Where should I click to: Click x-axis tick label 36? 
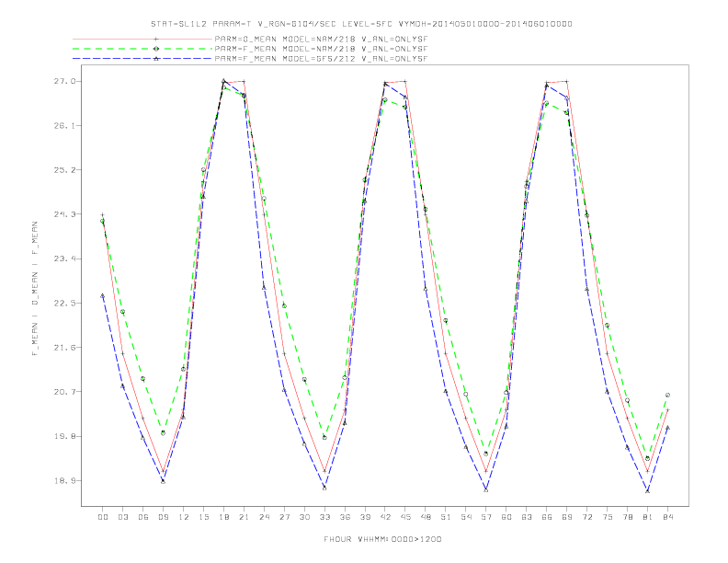345,517
